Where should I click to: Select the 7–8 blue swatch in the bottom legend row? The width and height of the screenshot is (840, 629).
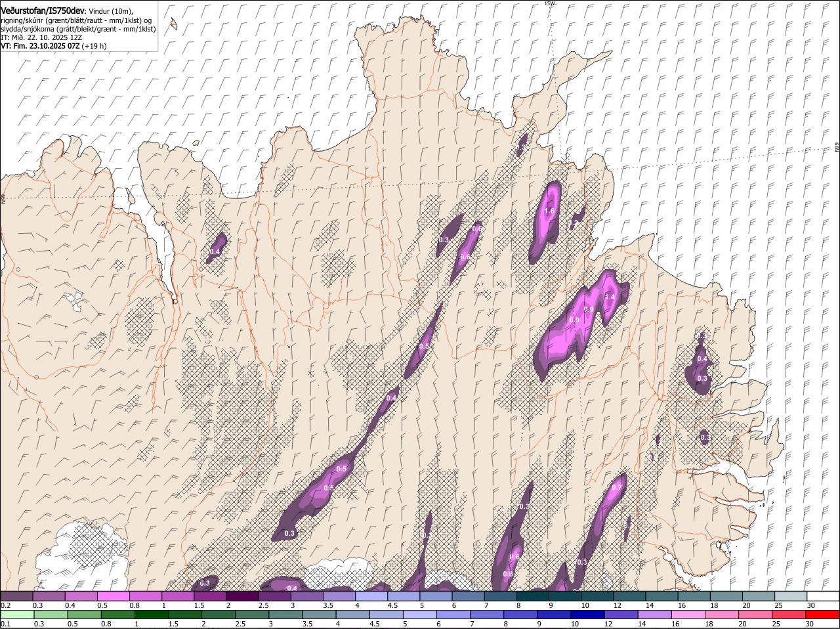click(487, 615)
